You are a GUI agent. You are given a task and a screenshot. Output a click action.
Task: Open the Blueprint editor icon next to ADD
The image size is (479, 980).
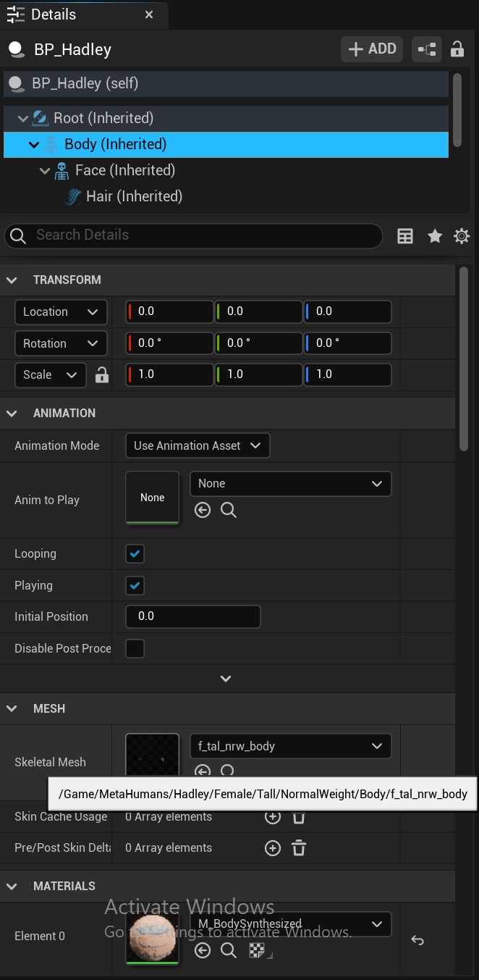[427, 49]
